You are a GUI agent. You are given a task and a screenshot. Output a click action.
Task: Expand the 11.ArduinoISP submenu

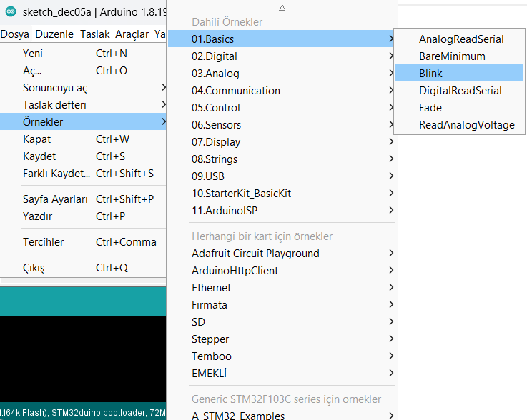(x=223, y=211)
